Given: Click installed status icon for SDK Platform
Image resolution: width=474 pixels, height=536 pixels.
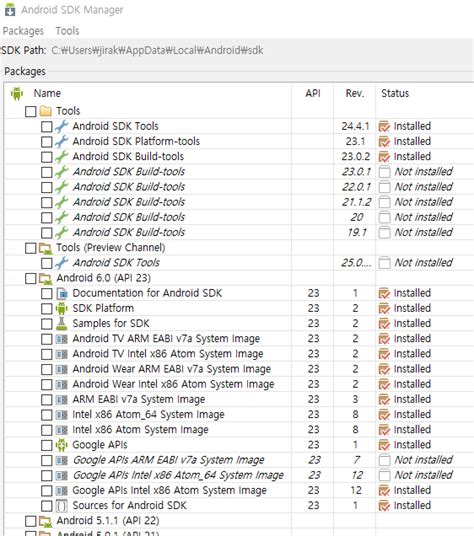Looking at the screenshot, I should 384,308.
